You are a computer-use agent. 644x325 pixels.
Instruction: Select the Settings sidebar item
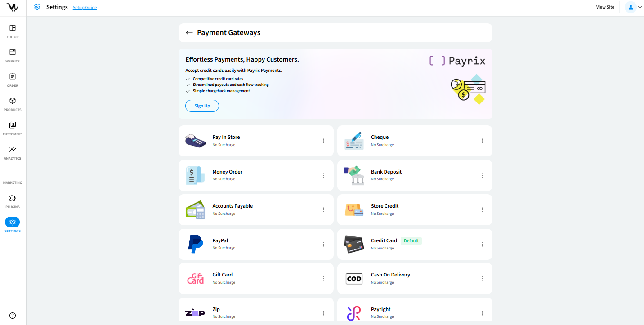click(x=13, y=223)
